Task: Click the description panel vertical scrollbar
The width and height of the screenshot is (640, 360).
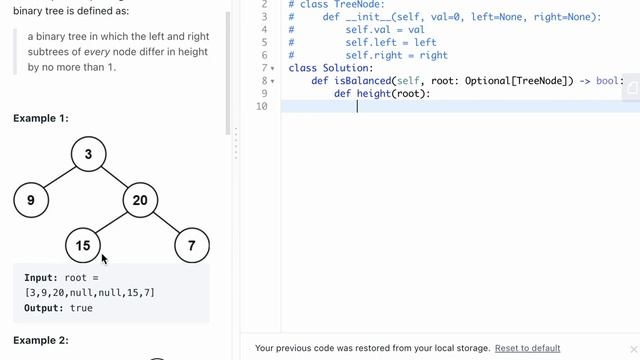Action: click(228, 73)
